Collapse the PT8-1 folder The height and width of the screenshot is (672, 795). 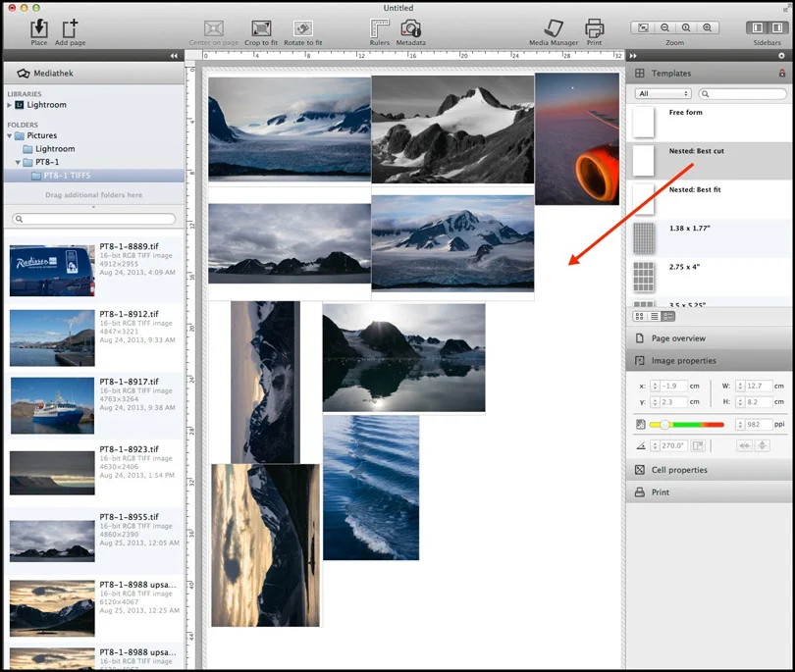[x=18, y=162]
